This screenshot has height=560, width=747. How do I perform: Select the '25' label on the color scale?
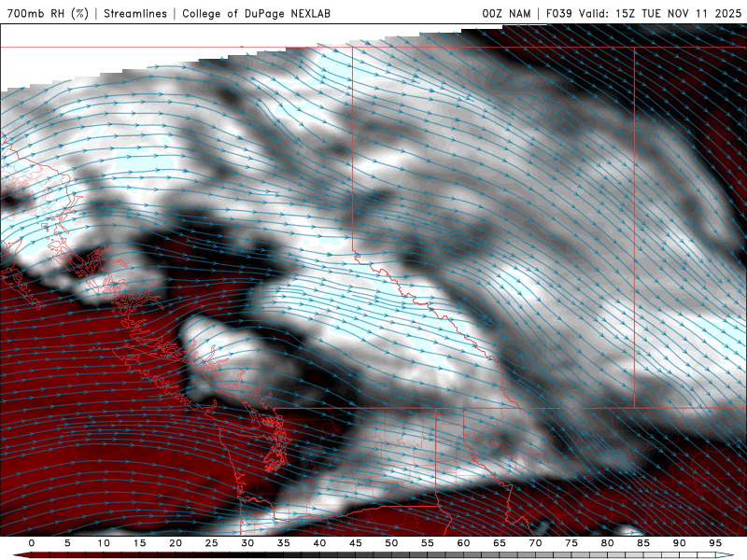pos(212,543)
